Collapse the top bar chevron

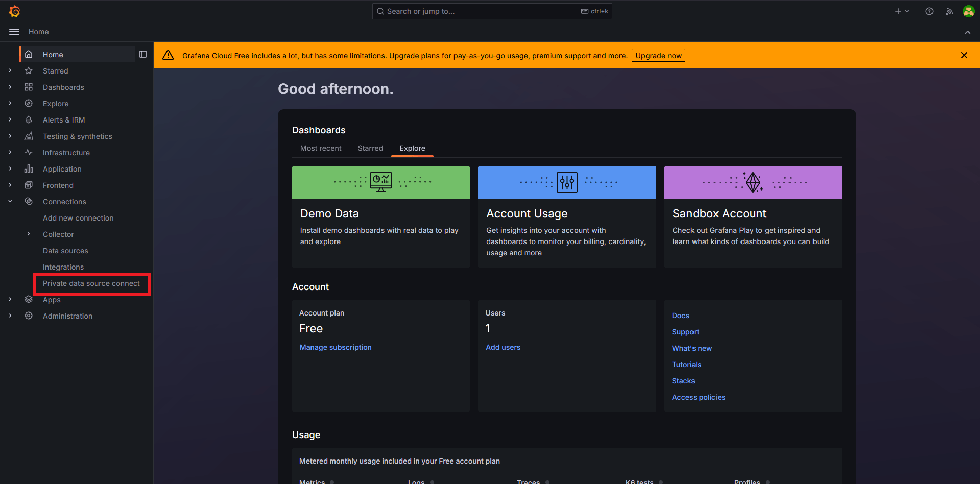[968, 32]
